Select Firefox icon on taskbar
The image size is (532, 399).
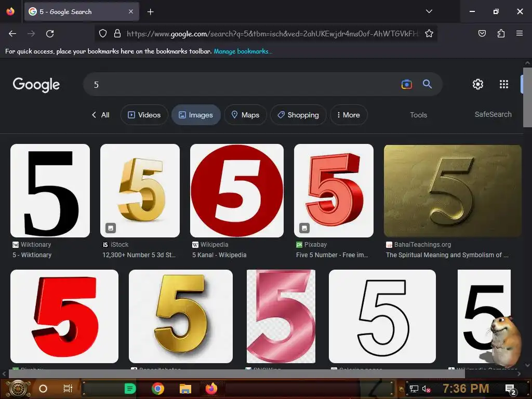click(x=211, y=389)
